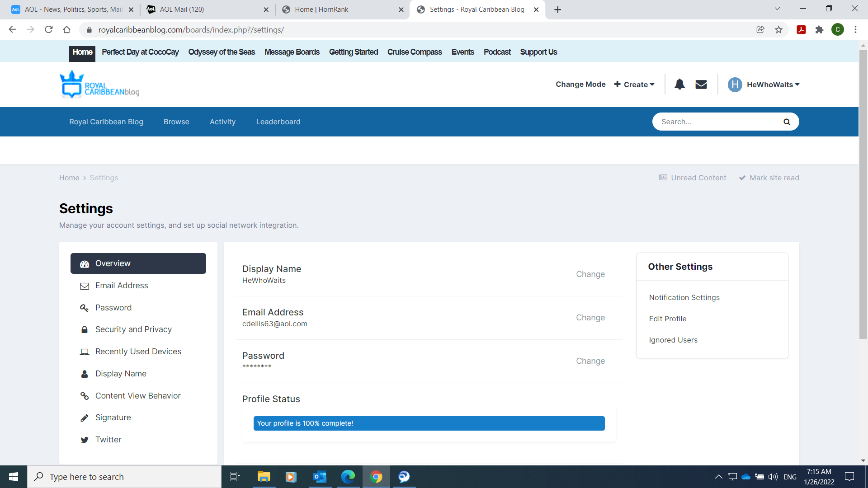The height and width of the screenshot is (488, 868).
Task: Click the Home breadcrumb
Action: pos(69,178)
